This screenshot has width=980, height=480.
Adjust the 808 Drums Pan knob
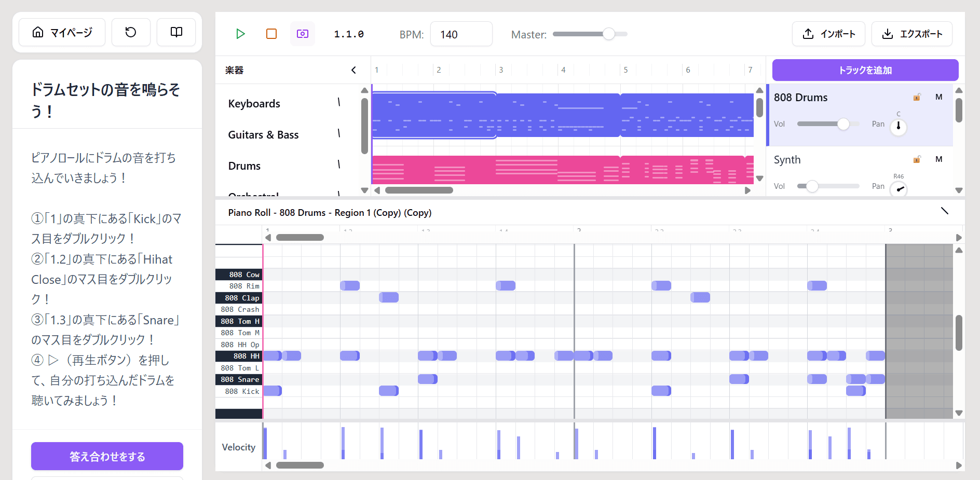coord(898,127)
